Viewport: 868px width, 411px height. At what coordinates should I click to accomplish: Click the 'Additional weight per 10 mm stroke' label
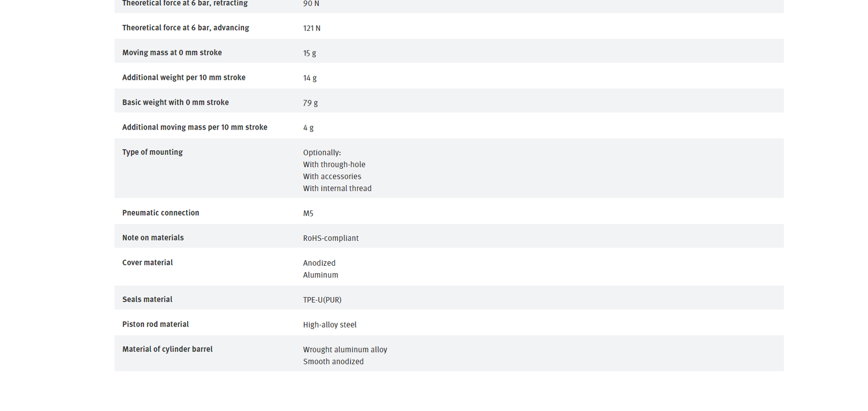click(x=184, y=78)
